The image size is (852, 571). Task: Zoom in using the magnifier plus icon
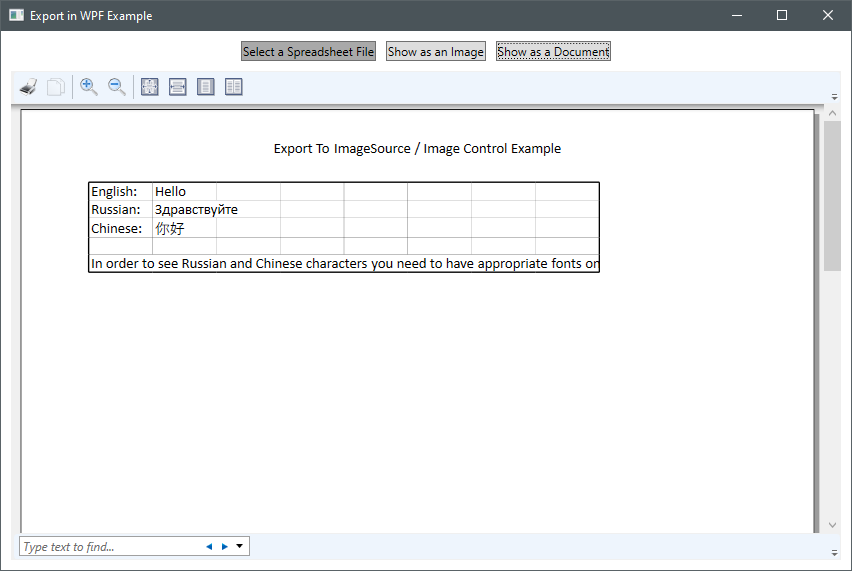pyautogui.click(x=89, y=87)
